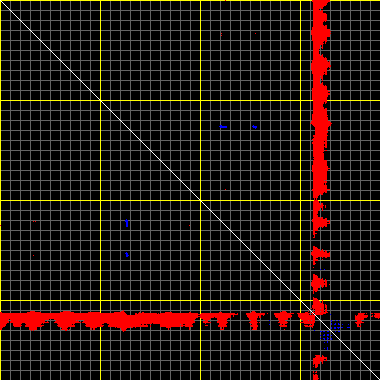Viewport: 380px width, 380px height.
Task: Select the isolated red blob right of blue dots
Action: point(361,319)
